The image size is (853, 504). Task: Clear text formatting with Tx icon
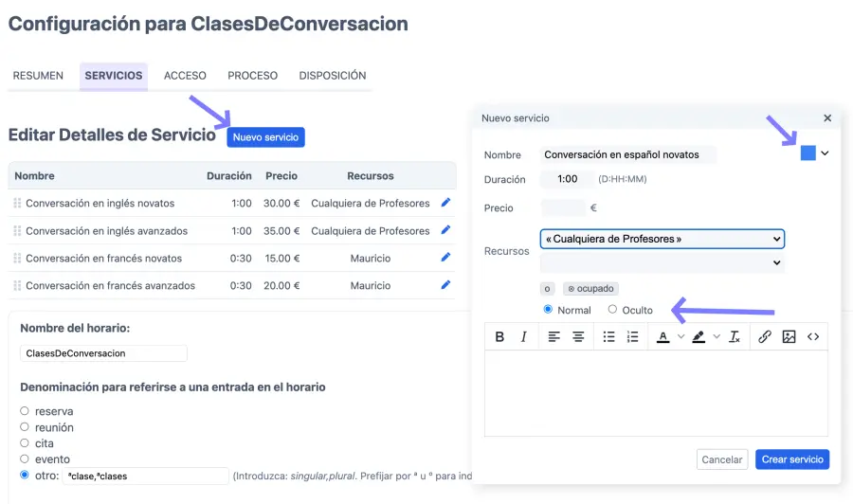click(734, 336)
